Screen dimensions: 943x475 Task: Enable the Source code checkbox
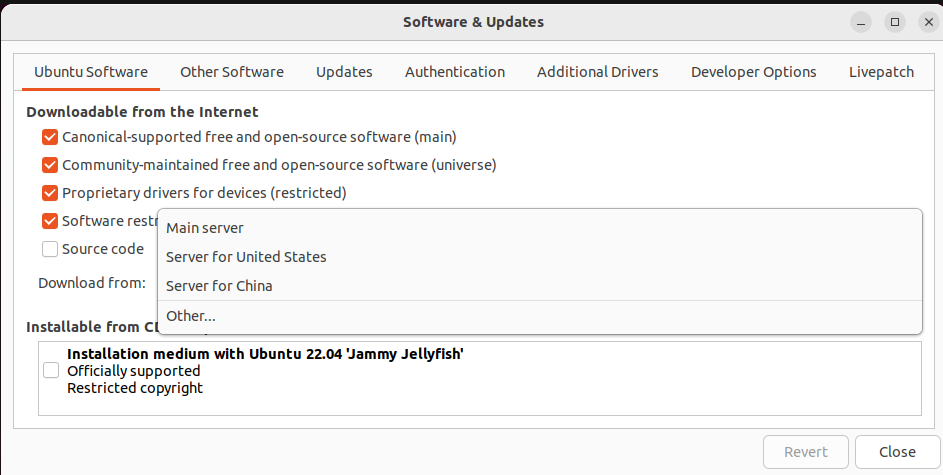(50, 249)
